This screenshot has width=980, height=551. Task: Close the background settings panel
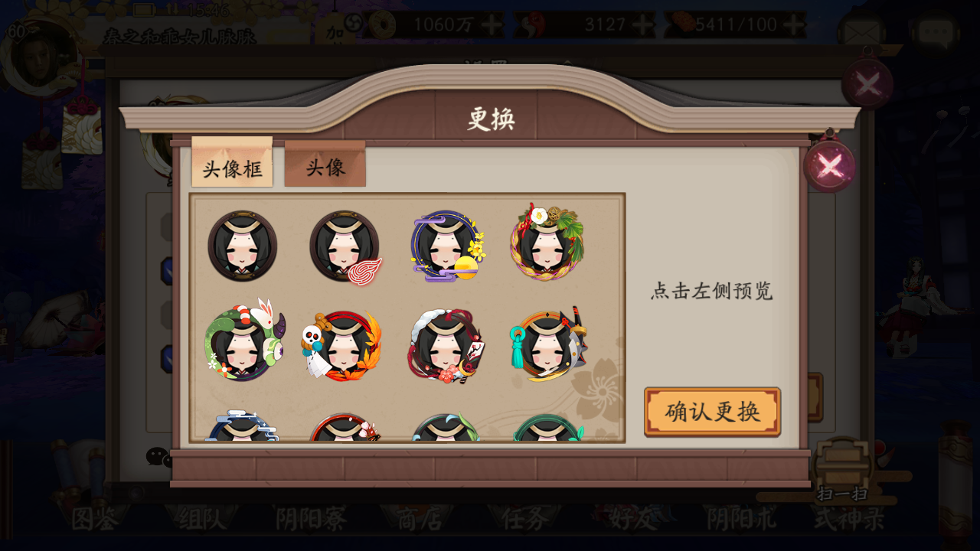pyautogui.click(x=867, y=83)
